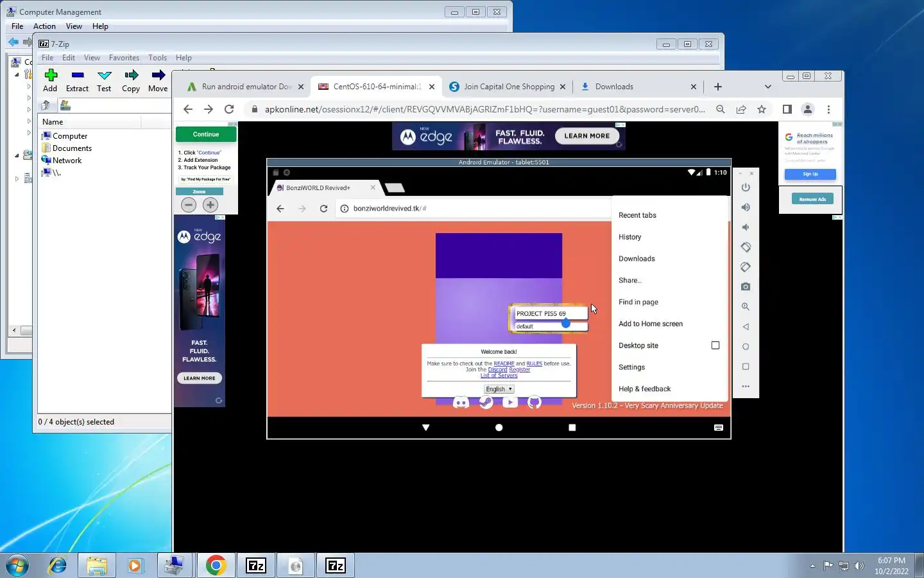Close the BonziWORLD Revived+ Android tab

373,188
